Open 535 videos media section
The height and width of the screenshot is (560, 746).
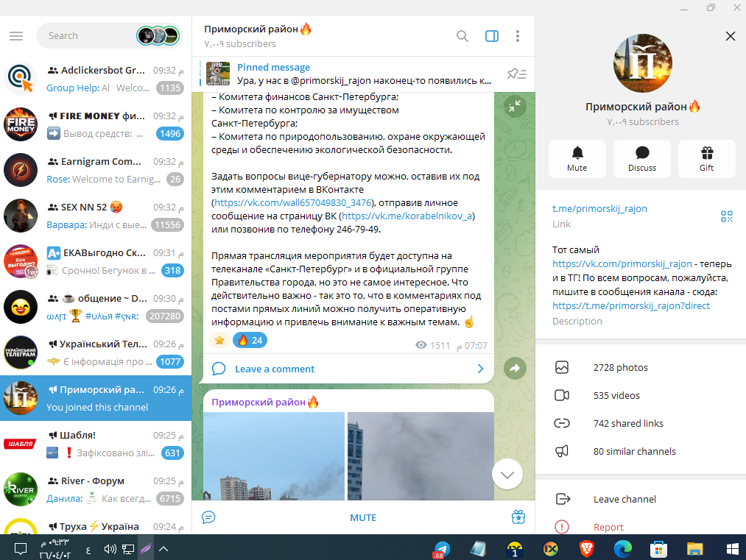coord(641,395)
